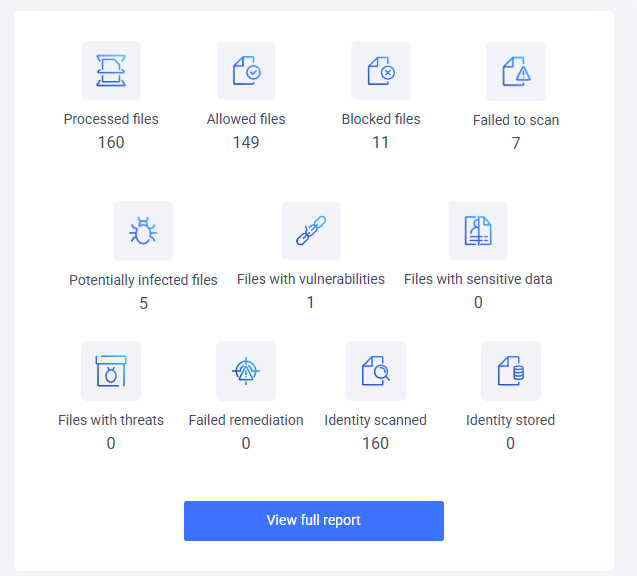Select the Potentially infected files bug icon
The height and width of the screenshot is (576, 637).
pos(143,231)
